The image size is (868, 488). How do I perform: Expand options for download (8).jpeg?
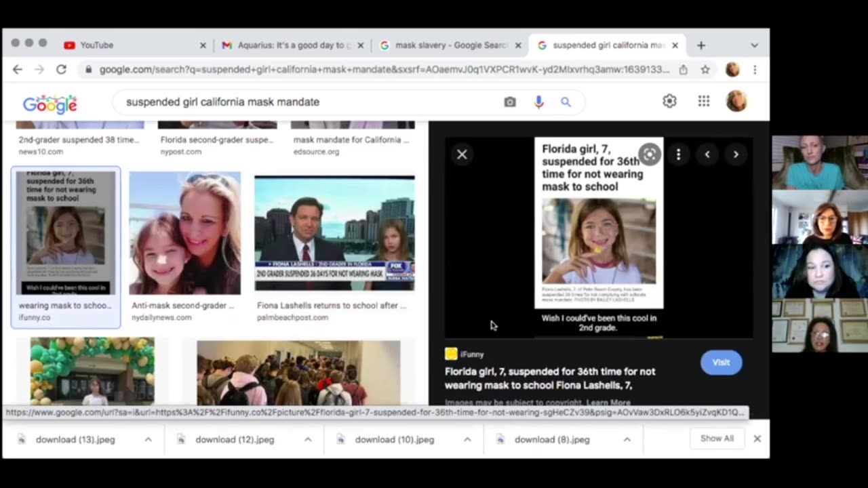coord(627,439)
